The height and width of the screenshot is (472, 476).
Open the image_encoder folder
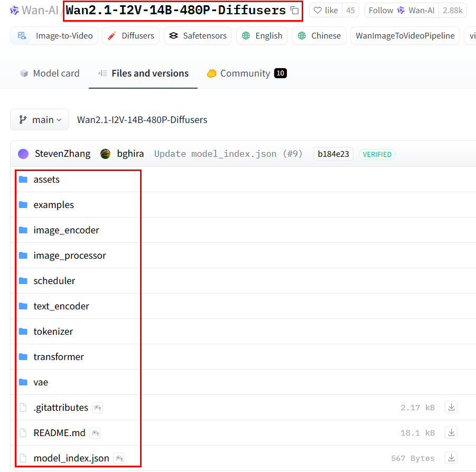point(66,230)
